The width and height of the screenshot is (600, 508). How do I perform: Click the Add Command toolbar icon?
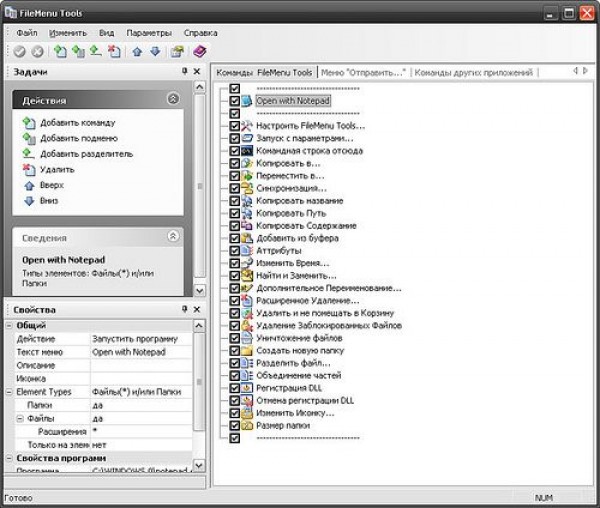click(x=59, y=51)
